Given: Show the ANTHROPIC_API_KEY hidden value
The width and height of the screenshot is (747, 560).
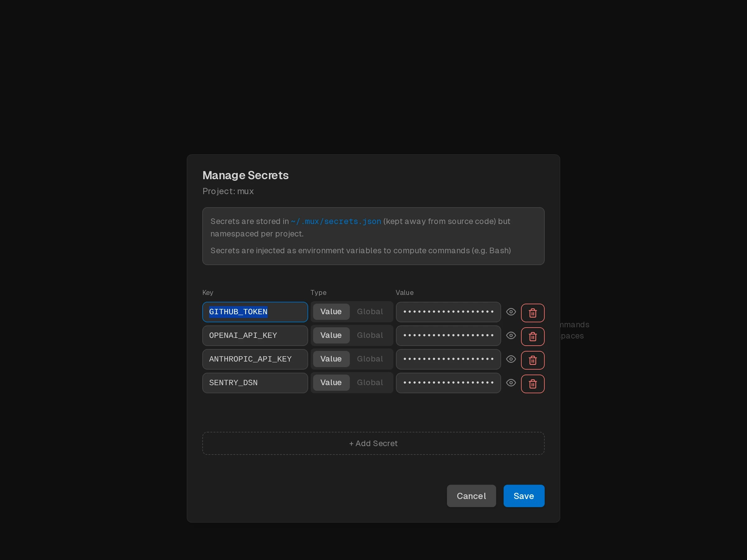Looking at the screenshot, I should pos(511,359).
